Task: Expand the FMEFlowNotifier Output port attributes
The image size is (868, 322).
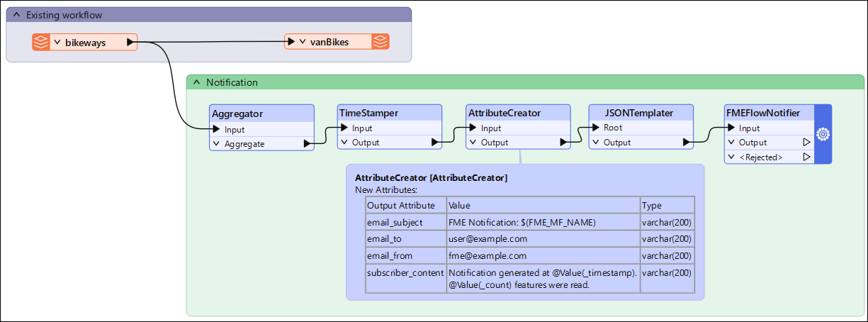Action: 731,143
